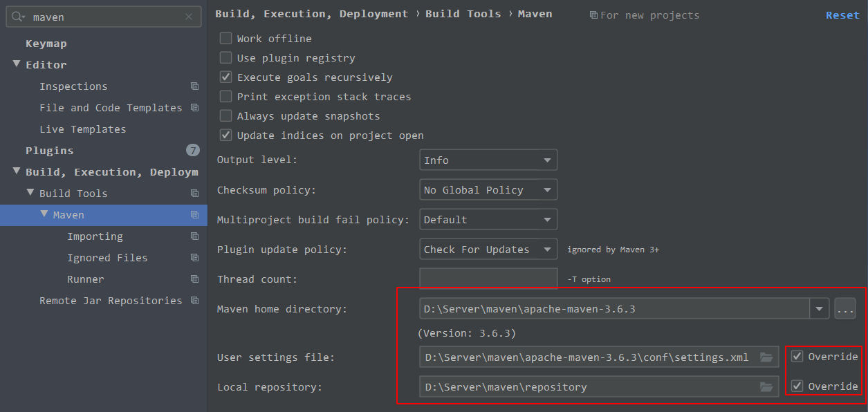Uncheck Override for User settings file

pyautogui.click(x=797, y=357)
